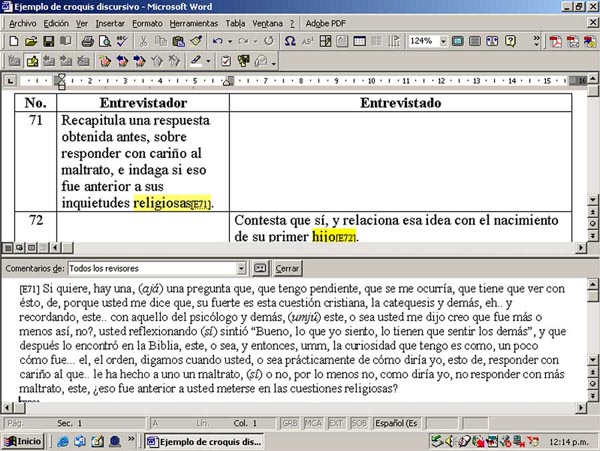This screenshot has width=600, height=451.
Task: Click the Inicio start button
Action: [23, 441]
